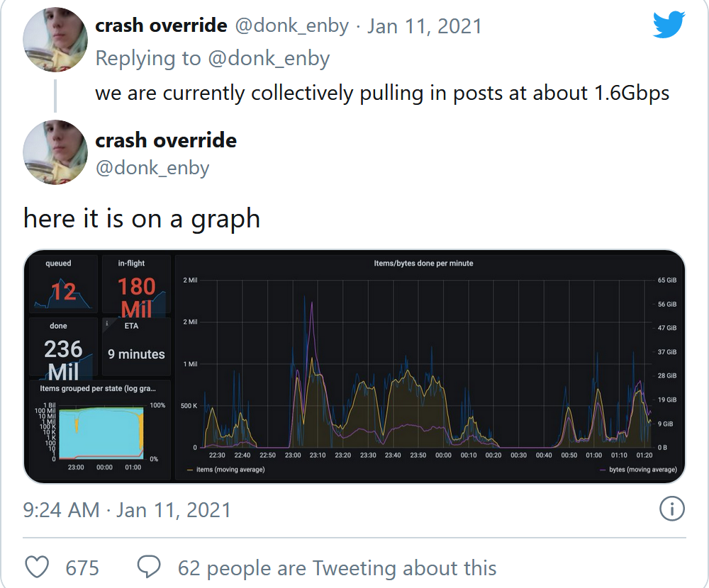Open the @donk_enby handle under main tweet
This screenshot has width=709, height=588.
click(x=152, y=168)
